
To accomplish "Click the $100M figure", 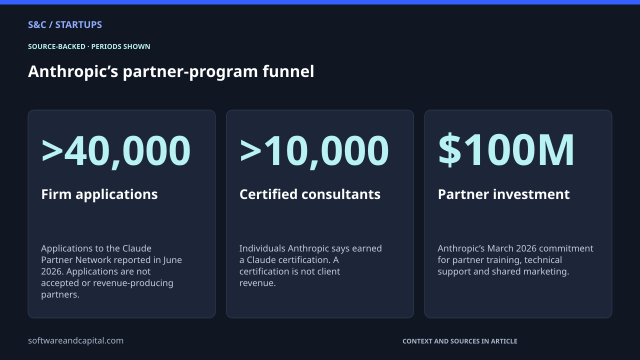I will 506,150.
